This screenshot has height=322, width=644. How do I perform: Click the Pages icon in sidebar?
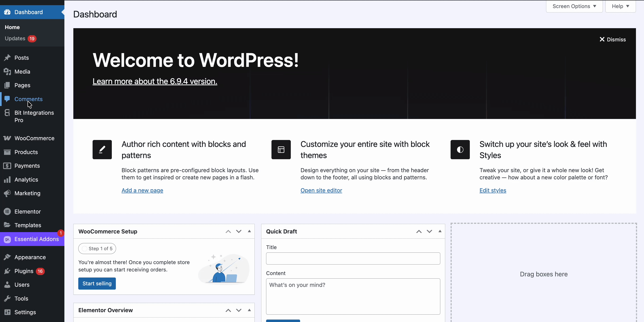point(7,85)
